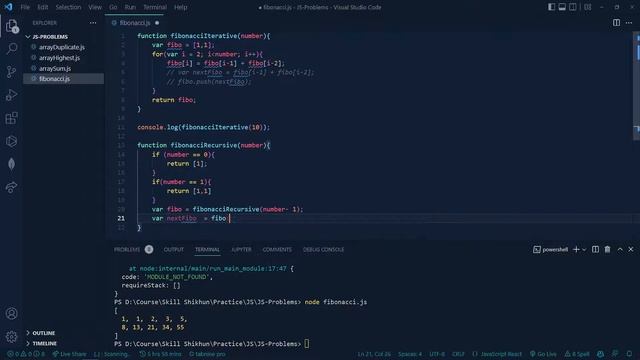
Task: Switch to the OUTPUT panel tab
Action: [173, 249]
